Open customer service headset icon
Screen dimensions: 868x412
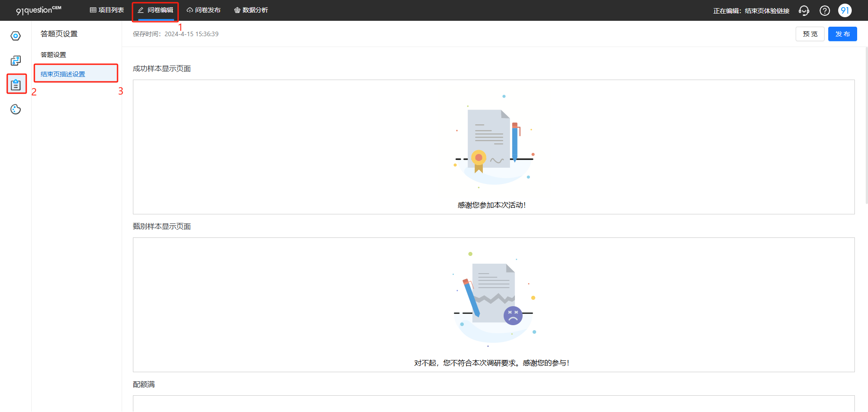tap(804, 10)
